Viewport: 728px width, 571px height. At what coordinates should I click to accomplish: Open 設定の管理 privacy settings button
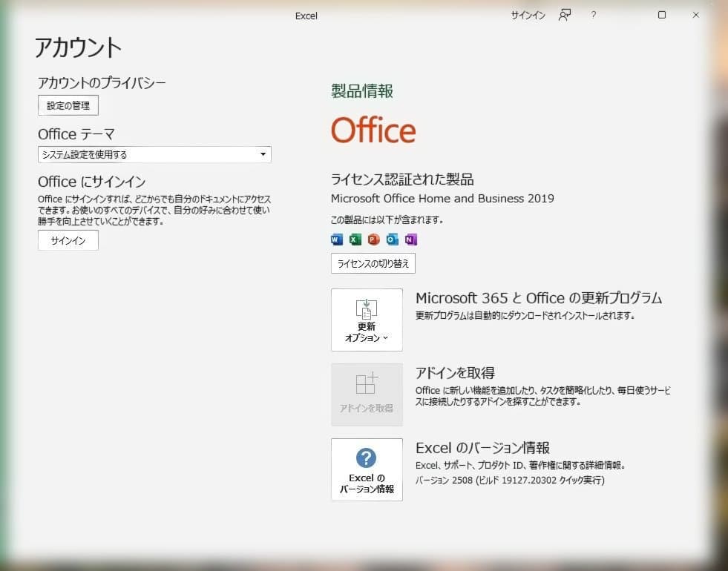click(x=68, y=105)
